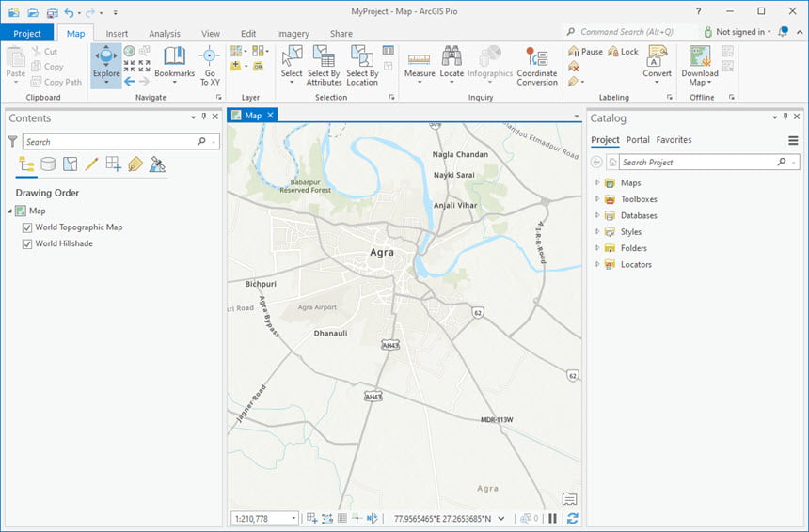Click the Measure tool
Viewport: 809px width, 532px height.
[x=419, y=65]
